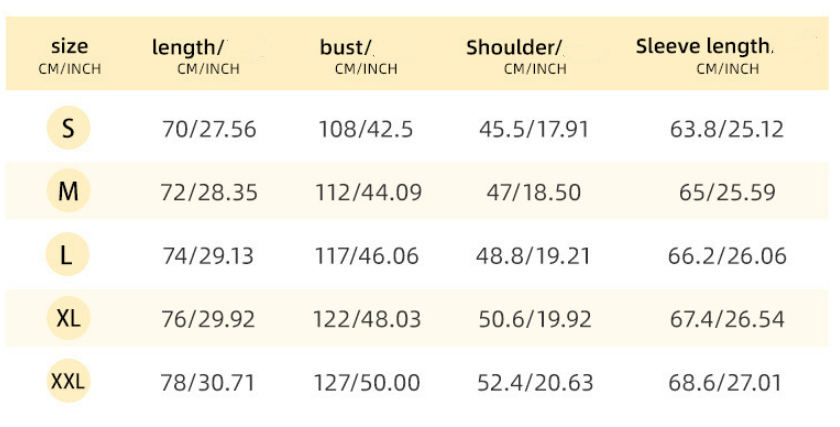Select shoulder value 48.8/19.21

click(x=533, y=256)
